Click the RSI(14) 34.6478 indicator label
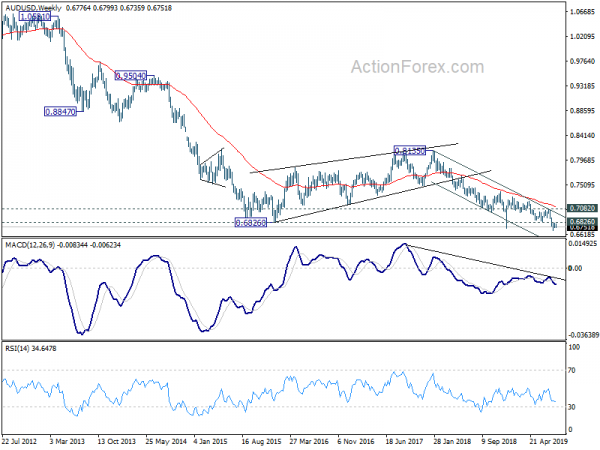Viewport: 600px width, 450px height. 31,349
